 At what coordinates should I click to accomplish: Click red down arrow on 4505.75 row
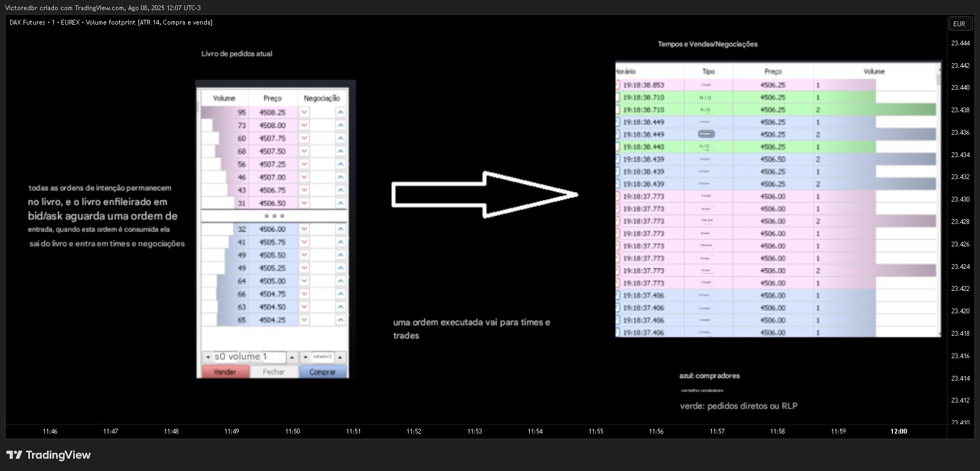click(304, 242)
